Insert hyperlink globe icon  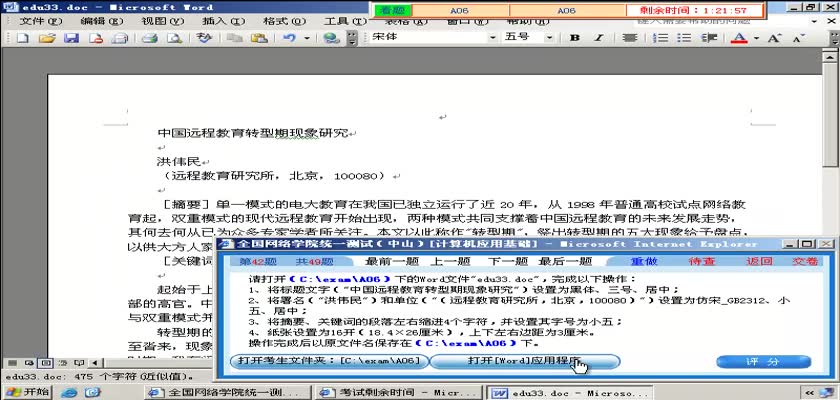point(332,38)
